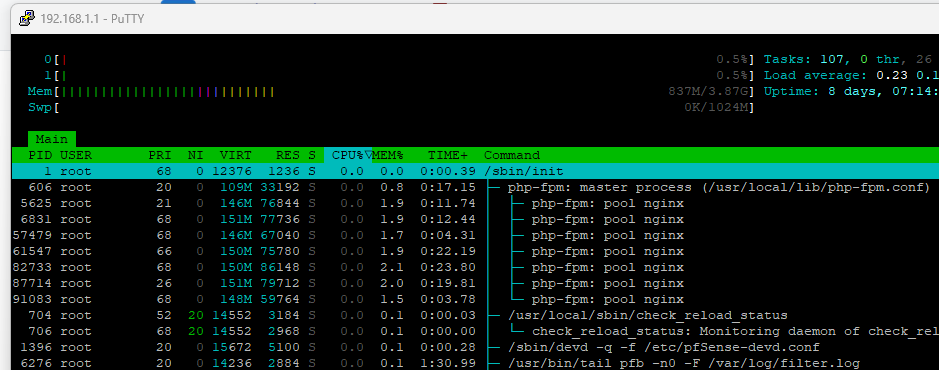
Task: Click VIRT value 12376
Action: click(232, 171)
